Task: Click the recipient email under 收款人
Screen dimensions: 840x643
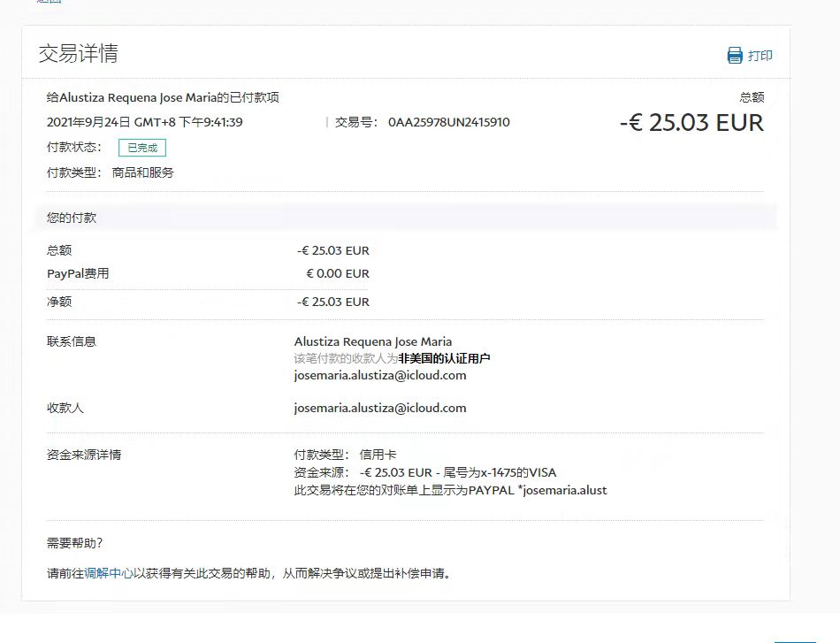Action: tap(379, 408)
